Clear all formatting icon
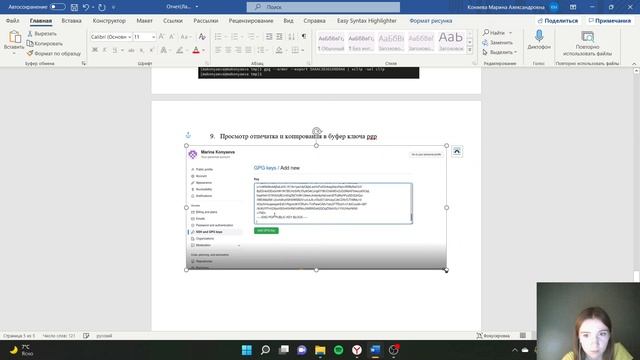 202,37
